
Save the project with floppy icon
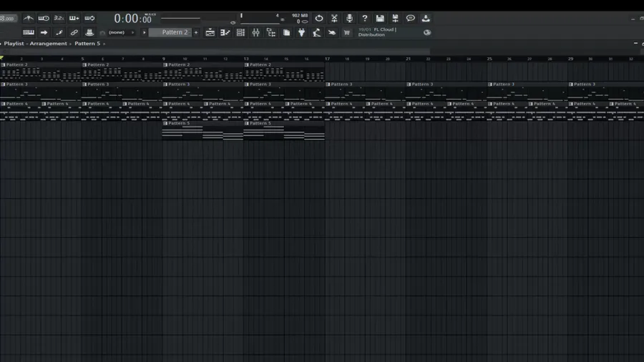pos(380,18)
